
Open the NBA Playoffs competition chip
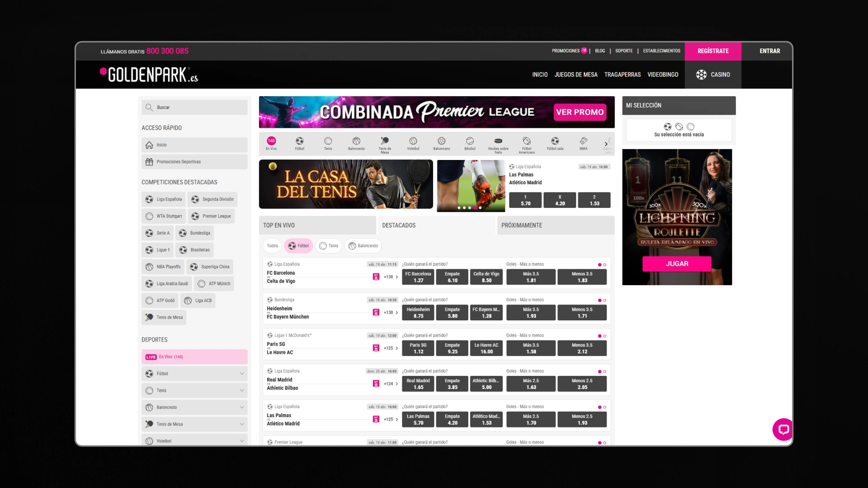pos(163,267)
